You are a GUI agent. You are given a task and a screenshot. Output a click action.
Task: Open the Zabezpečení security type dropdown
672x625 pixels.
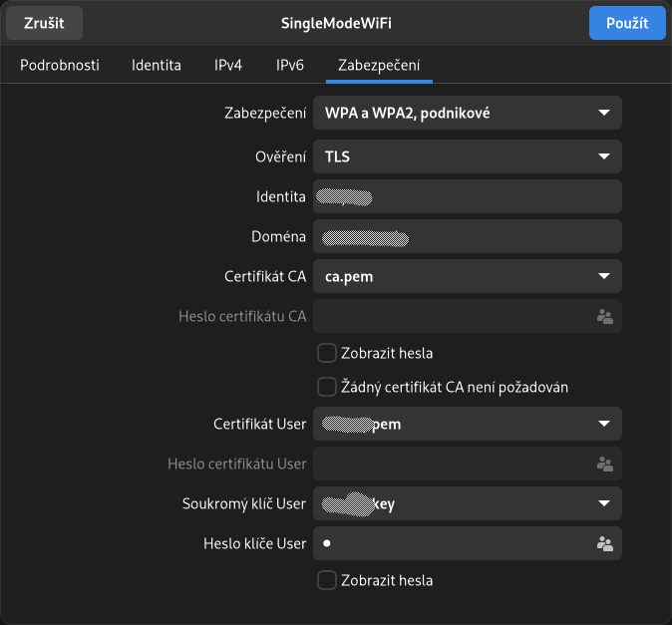(467, 113)
